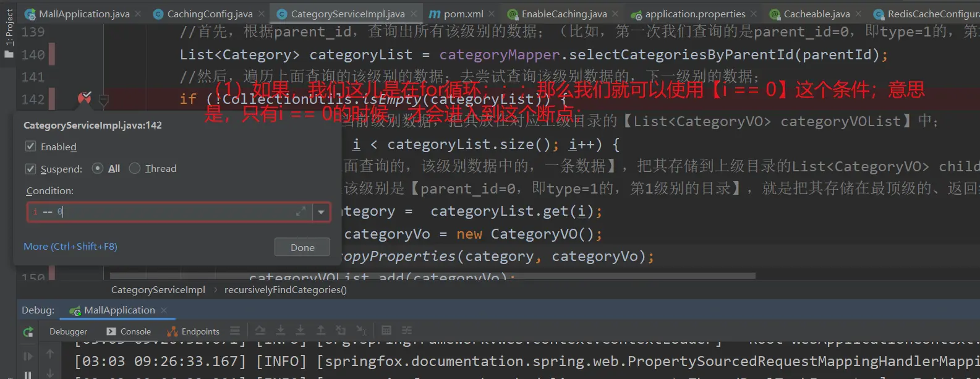Close the MallApplication.java tab
This screenshot has width=980, height=379.
(138, 14)
